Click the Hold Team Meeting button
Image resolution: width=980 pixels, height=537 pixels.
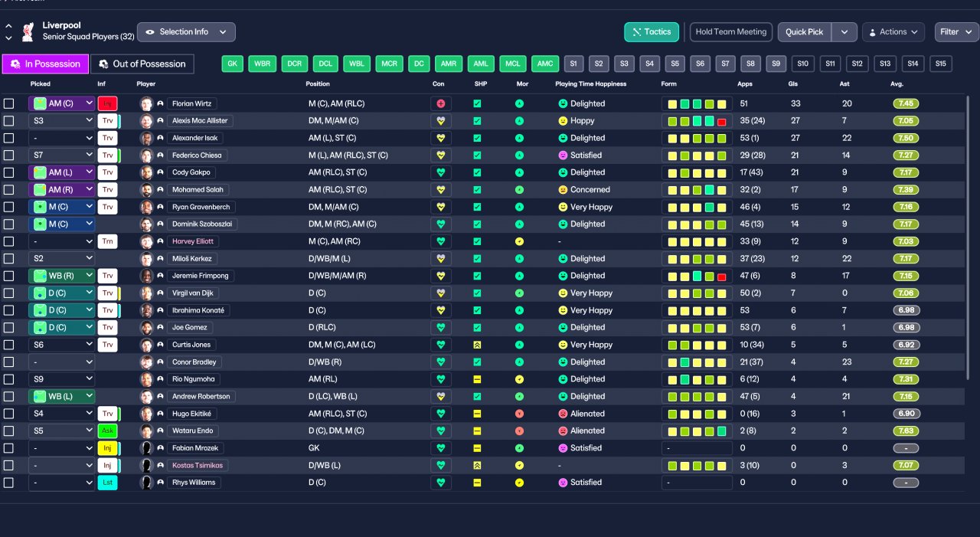point(731,32)
